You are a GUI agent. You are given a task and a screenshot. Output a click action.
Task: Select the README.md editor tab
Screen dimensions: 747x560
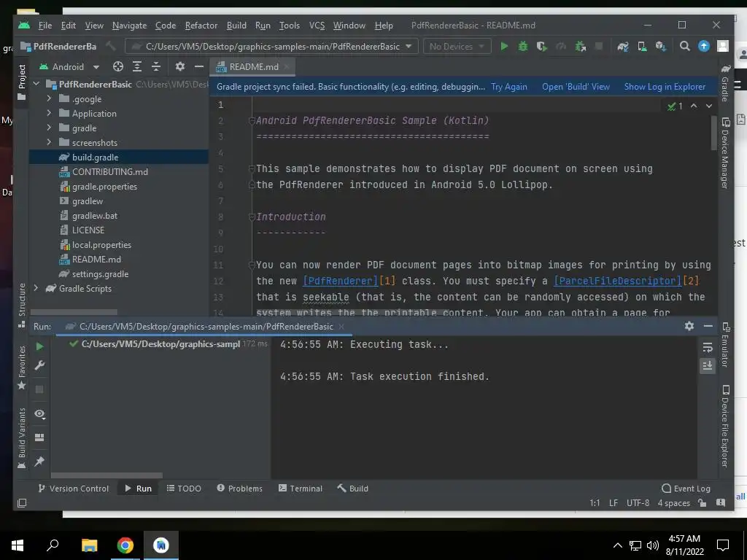tap(252, 66)
